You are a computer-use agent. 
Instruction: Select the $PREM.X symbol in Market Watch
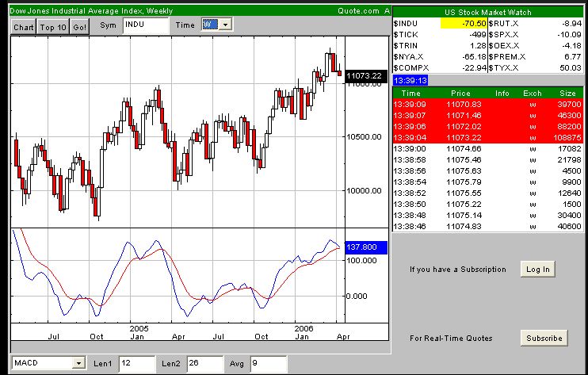506,57
